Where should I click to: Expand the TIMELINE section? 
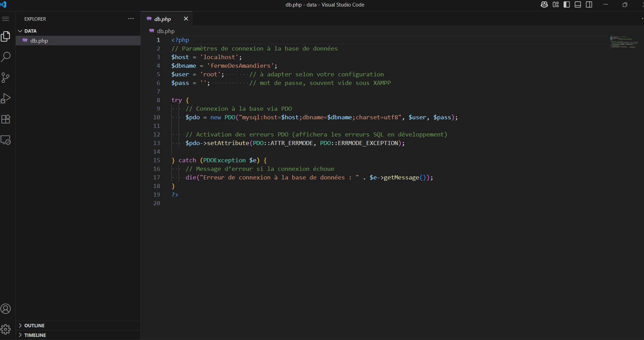[78, 335]
